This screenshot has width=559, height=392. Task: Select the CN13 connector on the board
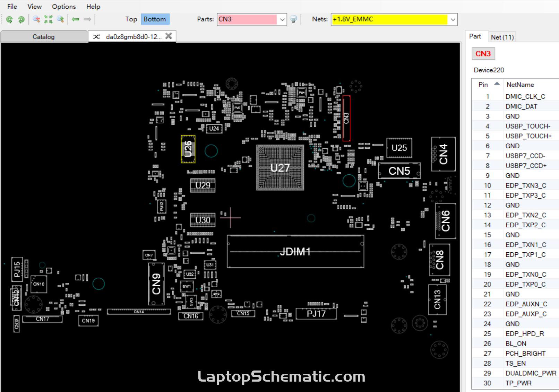click(437, 300)
